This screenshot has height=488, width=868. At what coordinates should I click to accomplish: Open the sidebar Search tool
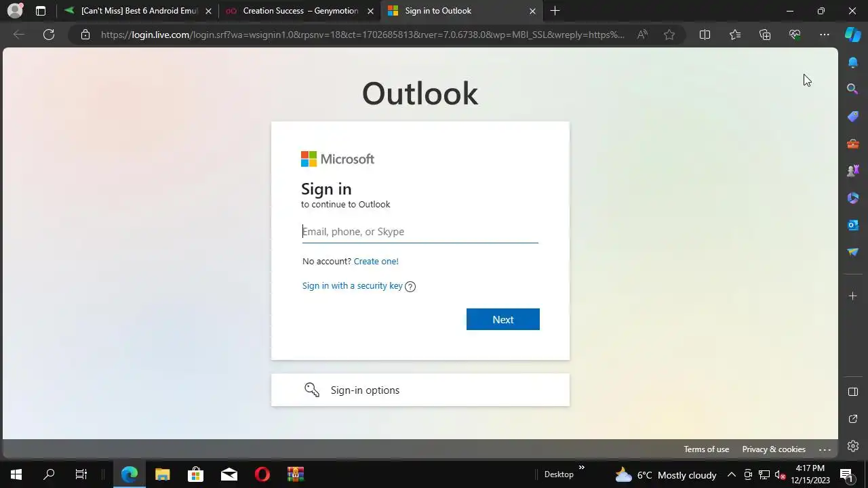[853, 89]
